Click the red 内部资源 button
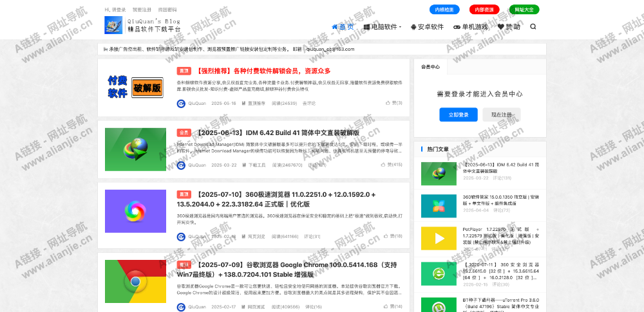The image size is (644, 312). 484,10
